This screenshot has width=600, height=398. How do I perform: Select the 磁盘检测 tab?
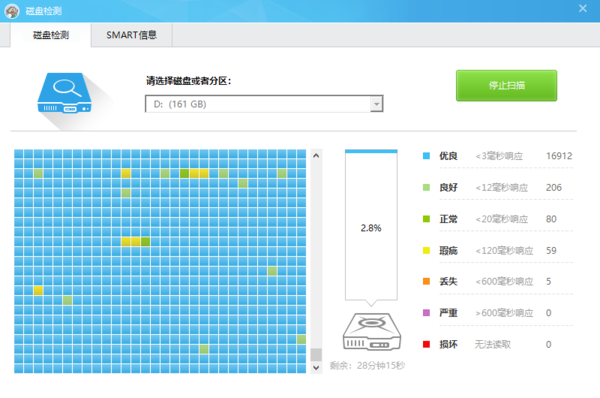point(51,35)
